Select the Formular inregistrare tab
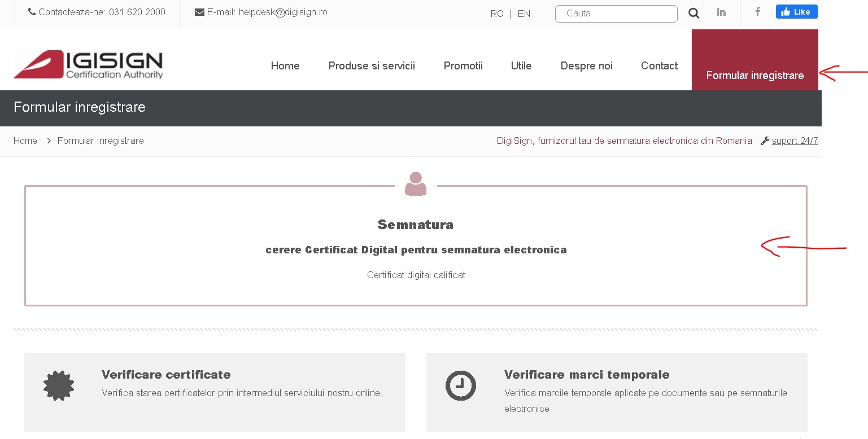868x439 pixels. (755, 60)
